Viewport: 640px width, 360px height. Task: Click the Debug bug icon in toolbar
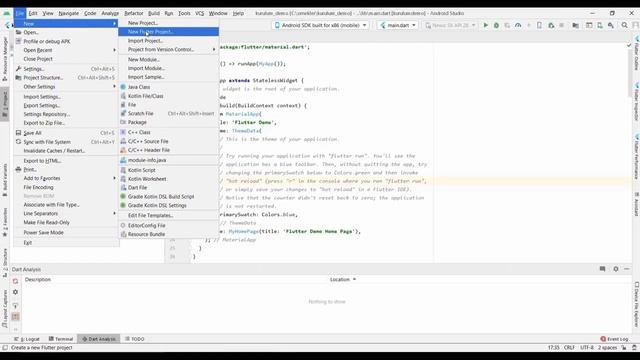click(496, 25)
